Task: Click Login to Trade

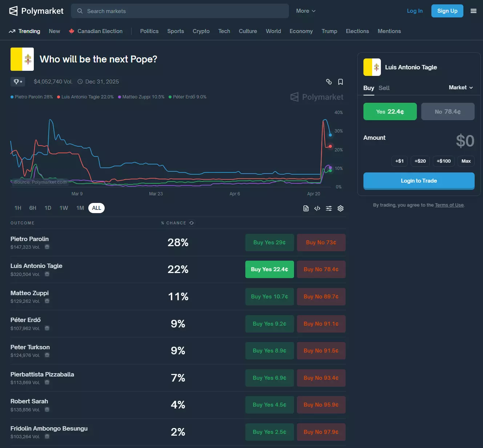Action: pos(419,181)
